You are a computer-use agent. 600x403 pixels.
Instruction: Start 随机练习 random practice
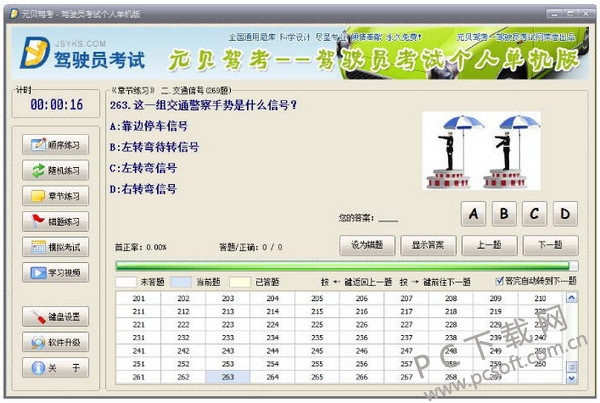55,170
